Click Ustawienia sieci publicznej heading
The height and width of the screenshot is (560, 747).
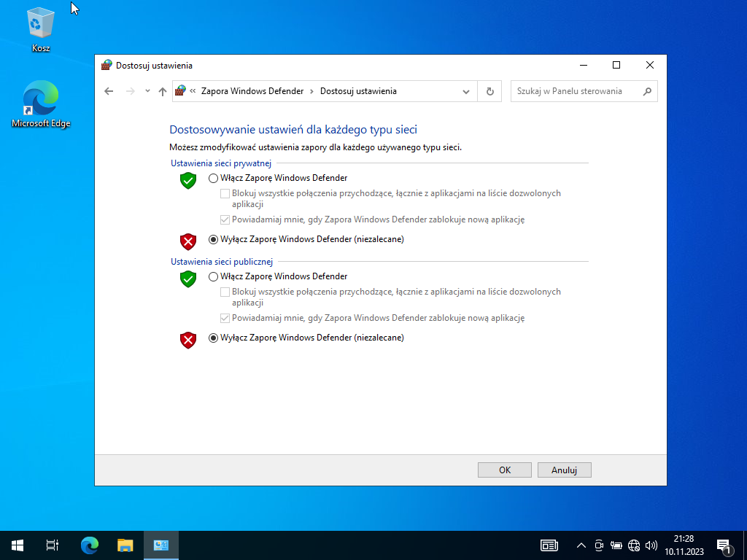[222, 262]
